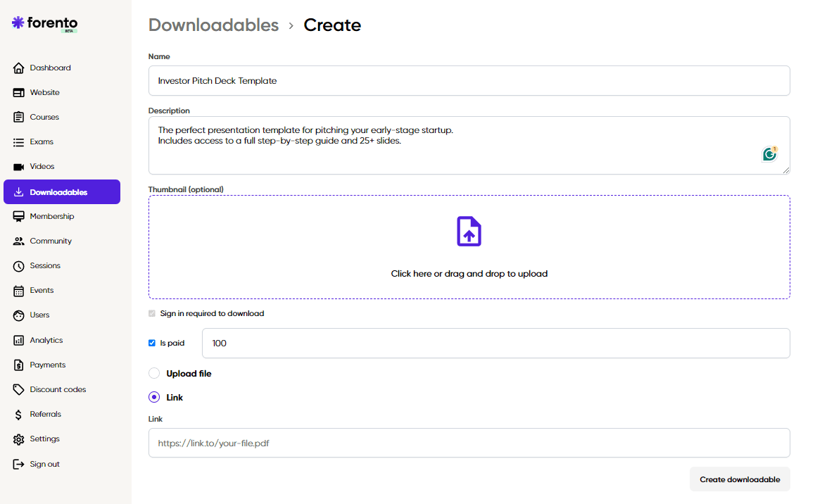
Task: Navigate back via Downloadables breadcrumb
Action: click(213, 25)
